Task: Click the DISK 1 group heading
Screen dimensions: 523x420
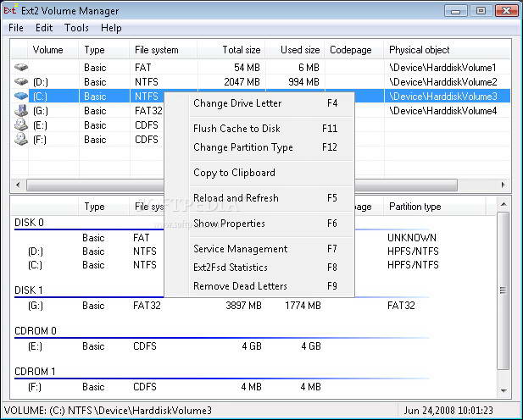Action: (29, 290)
